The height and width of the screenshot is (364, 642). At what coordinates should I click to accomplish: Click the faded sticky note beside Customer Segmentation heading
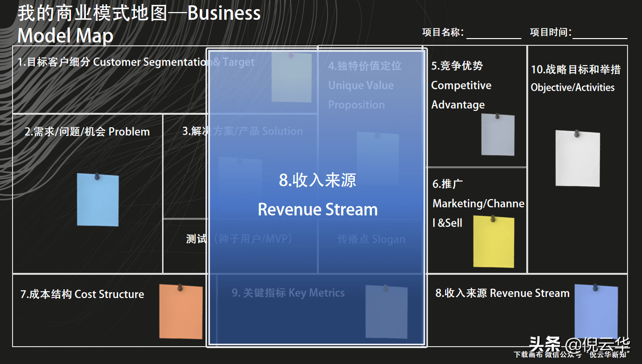(x=291, y=77)
